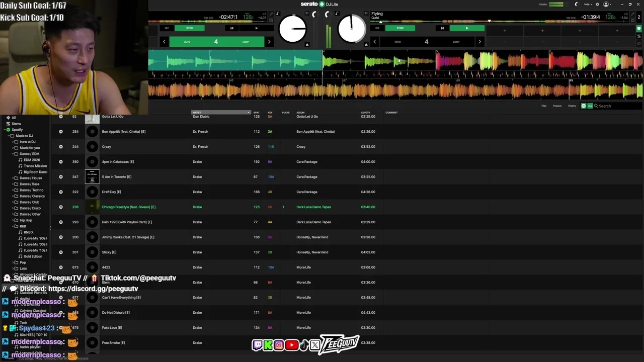
Task: Play the right deck track
Action: [466, 28]
